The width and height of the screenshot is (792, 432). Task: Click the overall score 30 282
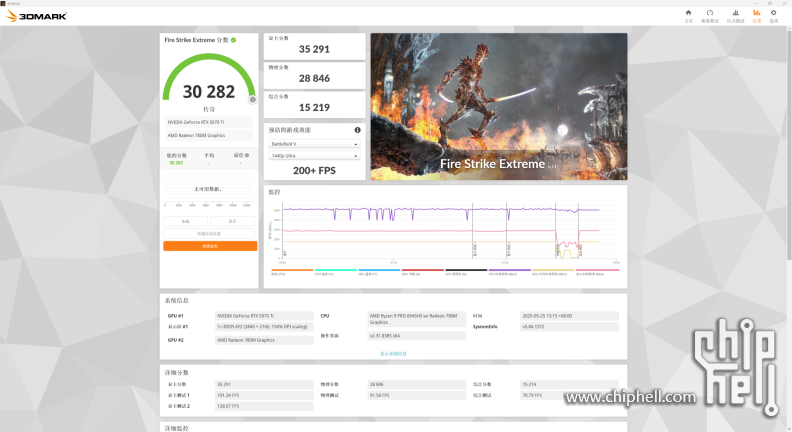(x=209, y=91)
